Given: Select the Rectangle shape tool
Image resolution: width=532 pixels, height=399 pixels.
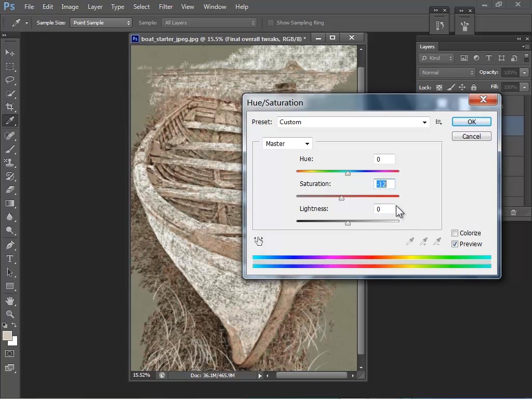Looking at the screenshot, I should click(10, 286).
